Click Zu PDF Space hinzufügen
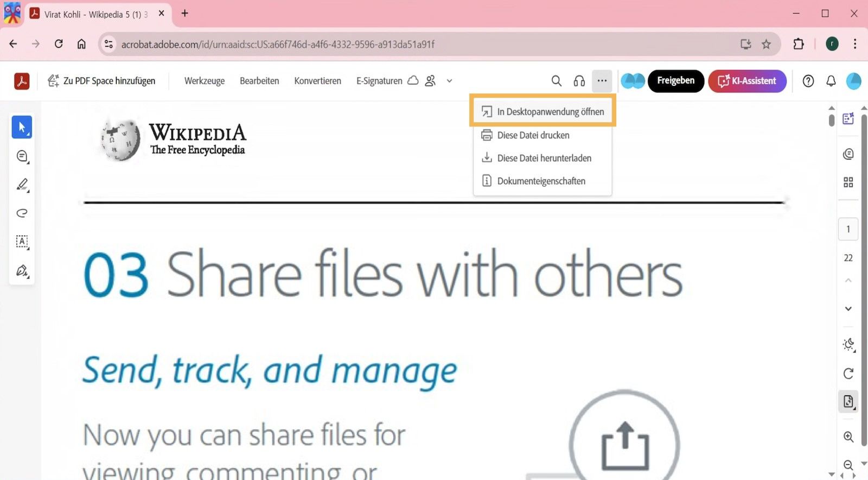This screenshot has height=480, width=868. [x=101, y=81]
